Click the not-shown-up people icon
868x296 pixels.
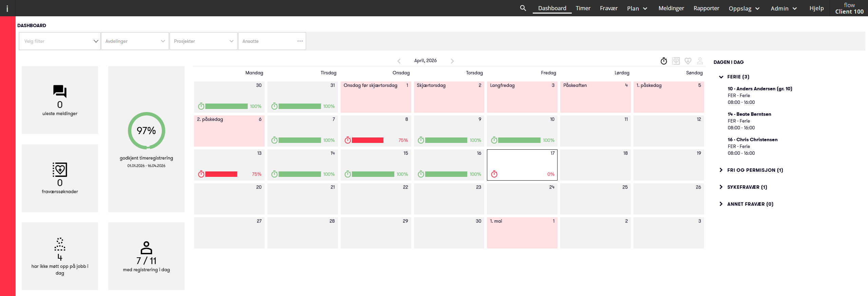[60, 244]
